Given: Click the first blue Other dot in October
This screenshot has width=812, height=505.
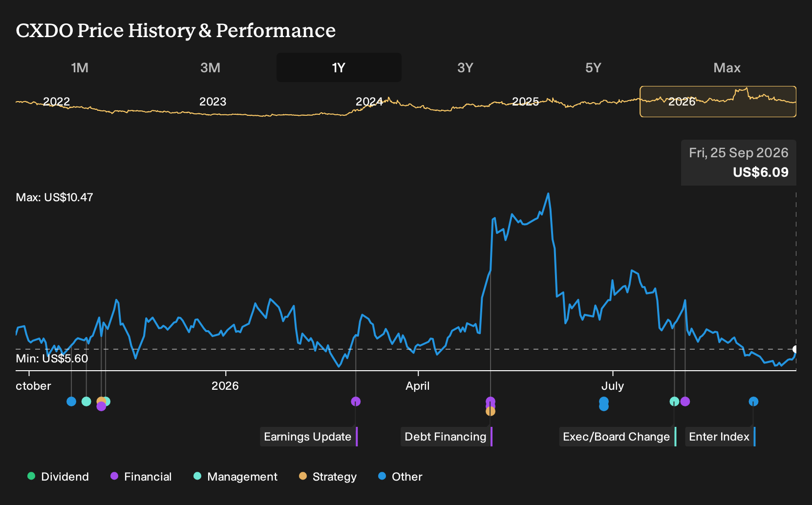Looking at the screenshot, I should (x=71, y=401).
